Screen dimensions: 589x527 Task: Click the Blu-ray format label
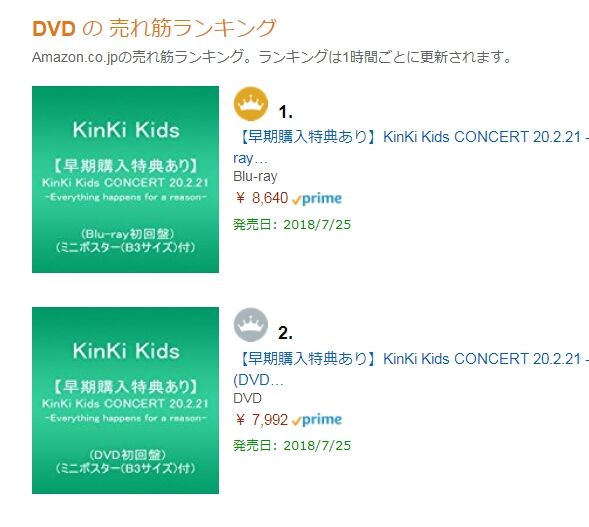tap(255, 176)
